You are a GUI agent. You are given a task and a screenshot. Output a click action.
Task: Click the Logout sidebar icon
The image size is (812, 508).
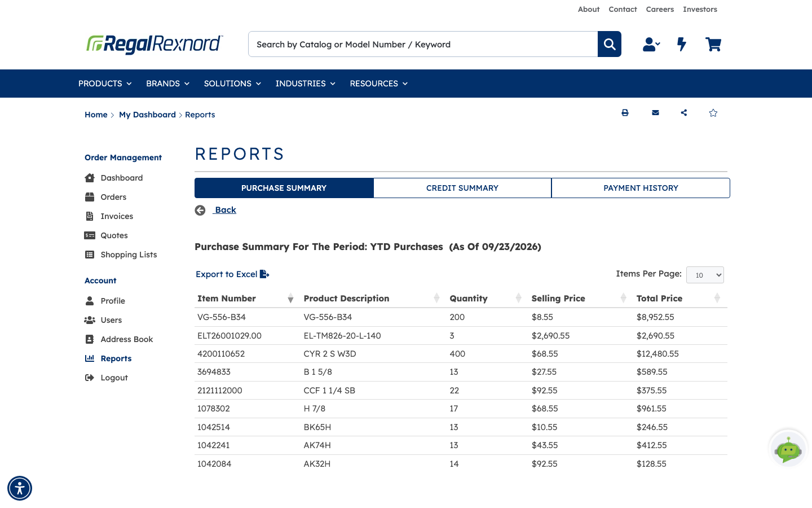pyautogui.click(x=90, y=378)
